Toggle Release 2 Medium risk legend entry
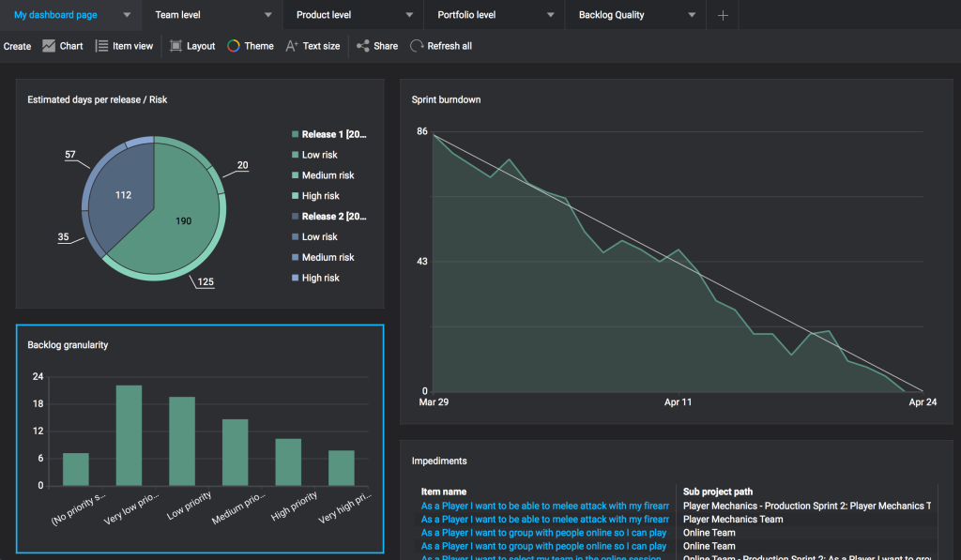Screen dimensions: 961x560 click(328, 257)
